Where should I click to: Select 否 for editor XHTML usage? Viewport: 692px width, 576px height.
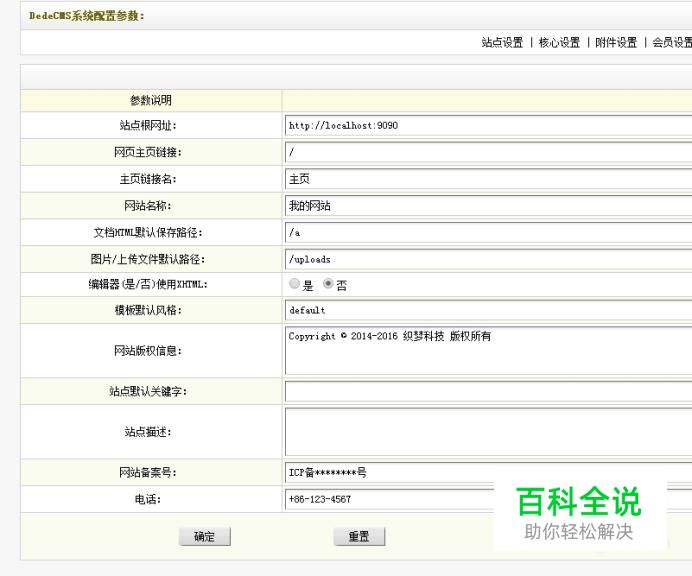click(x=328, y=284)
